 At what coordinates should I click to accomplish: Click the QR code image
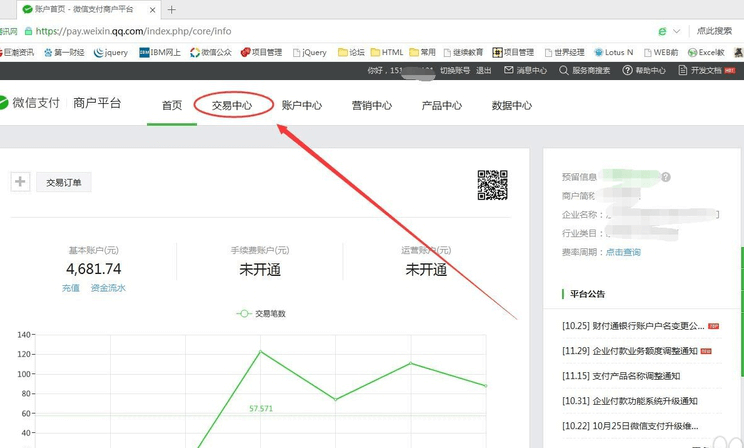pos(493,185)
